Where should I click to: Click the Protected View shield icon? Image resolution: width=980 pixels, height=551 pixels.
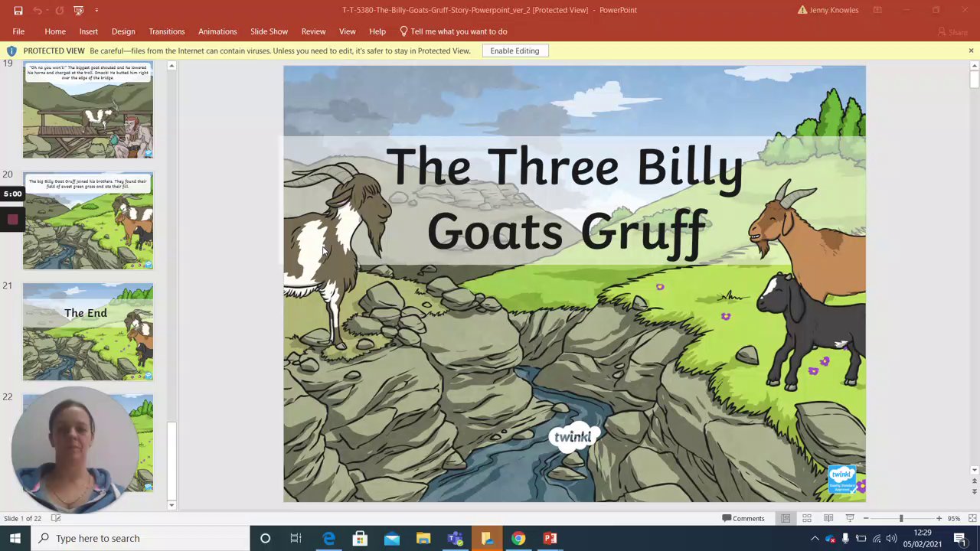click(11, 51)
